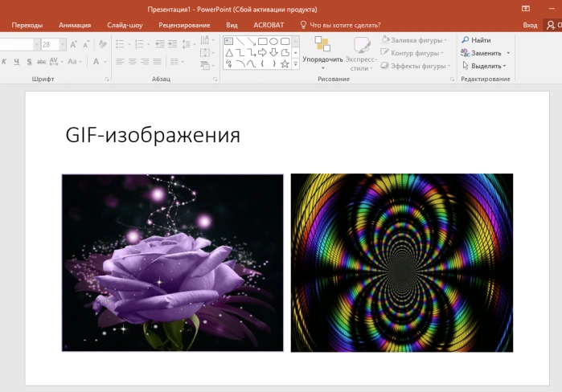Decrease font size with the small A button
The width and height of the screenshot is (562, 392).
click(86, 44)
